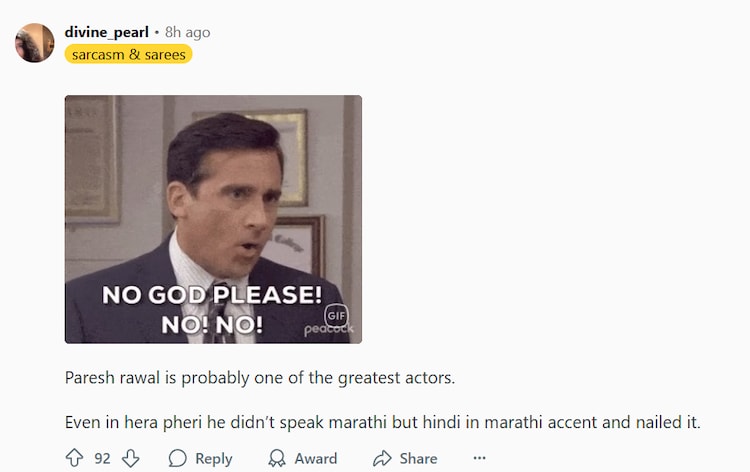
Task: Downvote the divine_pearl comment
Action: 130,458
